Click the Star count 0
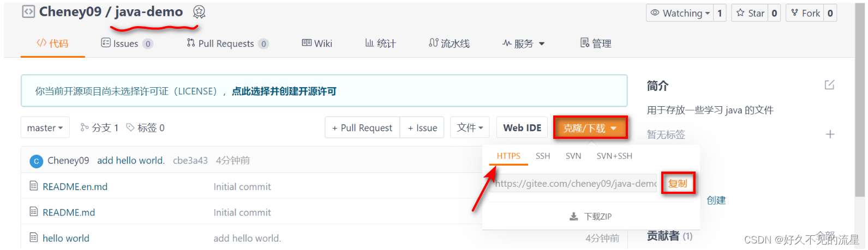The height and width of the screenshot is (250, 868). pyautogui.click(x=774, y=13)
